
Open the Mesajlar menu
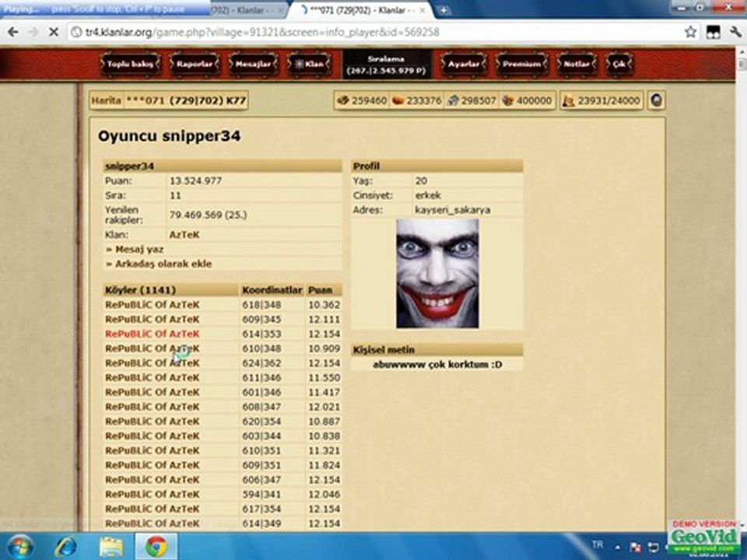point(253,64)
